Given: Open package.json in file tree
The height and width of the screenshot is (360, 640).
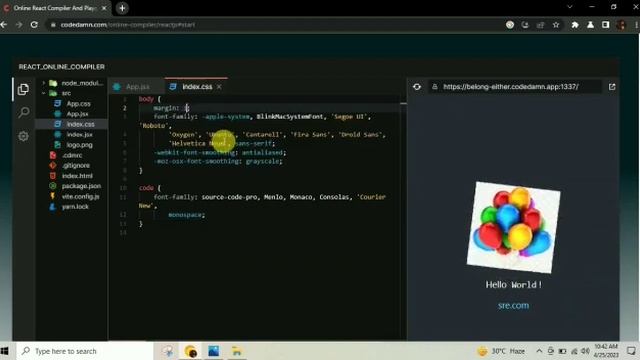Looking at the screenshot, I should pos(81,186).
